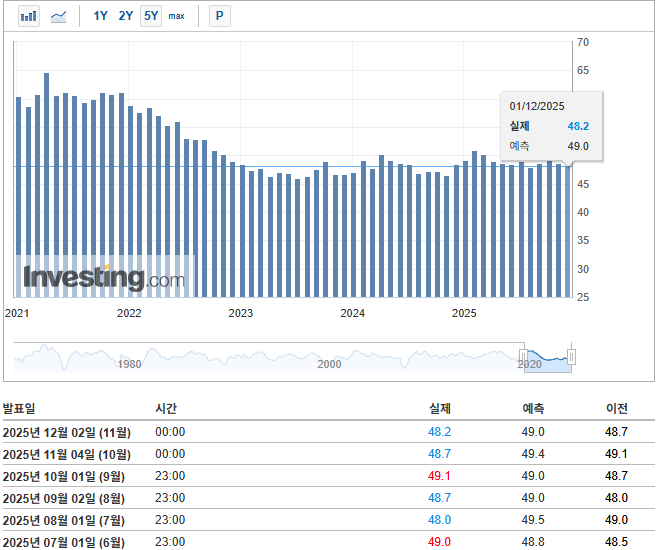The width and height of the screenshot is (659, 550).
Task: Click the left handle of the navigator range
Action: tap(522, 356)
